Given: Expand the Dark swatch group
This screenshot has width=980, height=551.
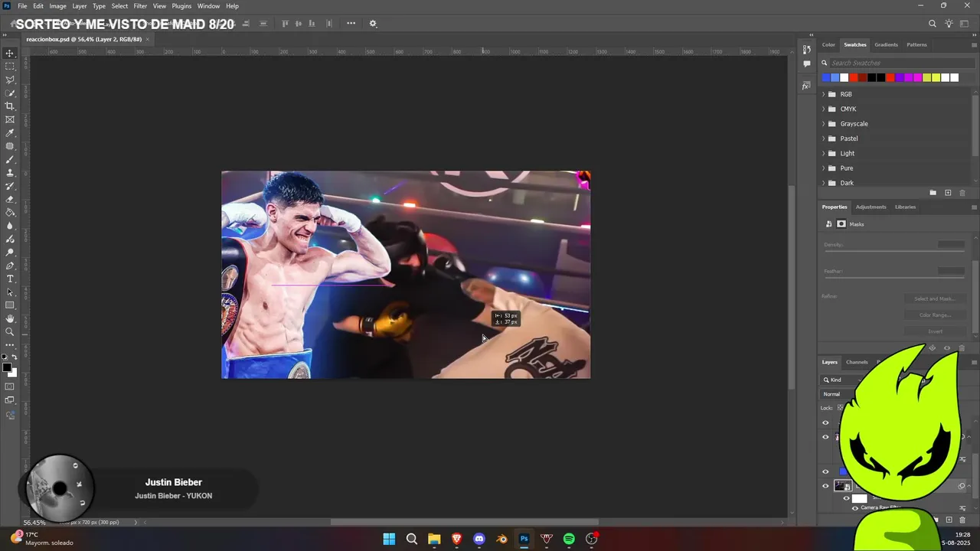Looking at the screenshot, I should [x=824, y=183].
